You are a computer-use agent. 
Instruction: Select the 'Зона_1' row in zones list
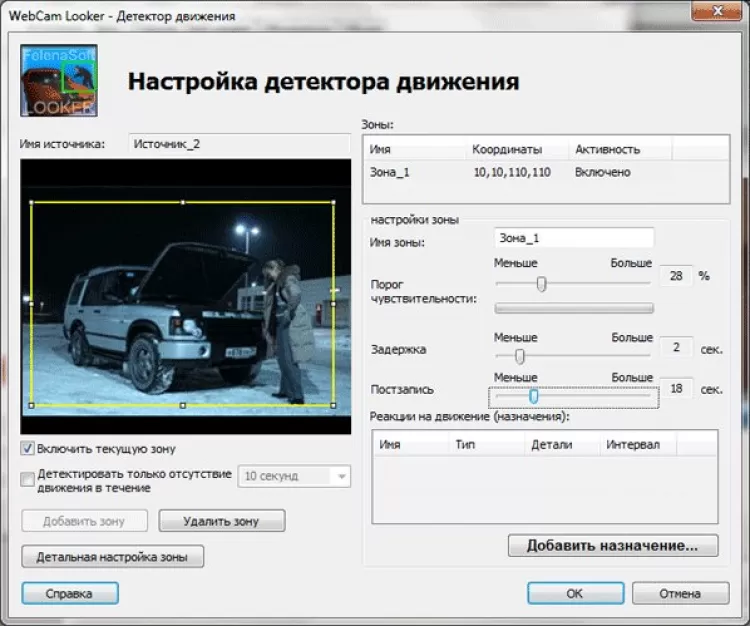[546, 172]
